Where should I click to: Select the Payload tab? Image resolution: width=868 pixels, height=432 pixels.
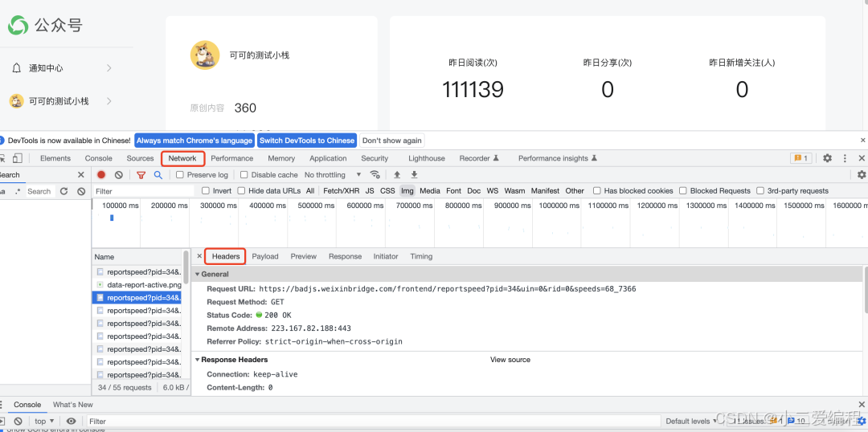pos(265,256)
